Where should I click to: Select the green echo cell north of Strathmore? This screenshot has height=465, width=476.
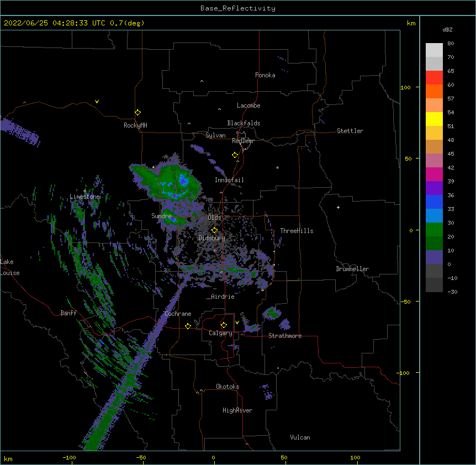pyautogui.click(x=272, y=314)
